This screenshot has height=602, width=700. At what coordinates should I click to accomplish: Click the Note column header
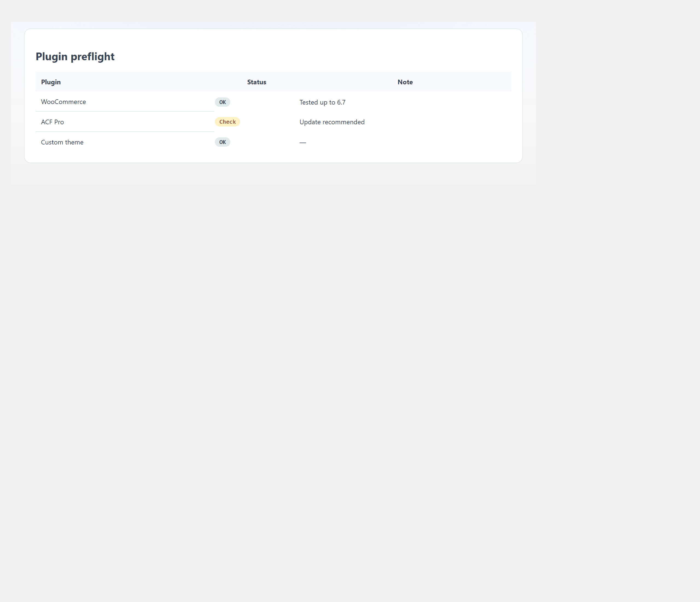[405, 82]
